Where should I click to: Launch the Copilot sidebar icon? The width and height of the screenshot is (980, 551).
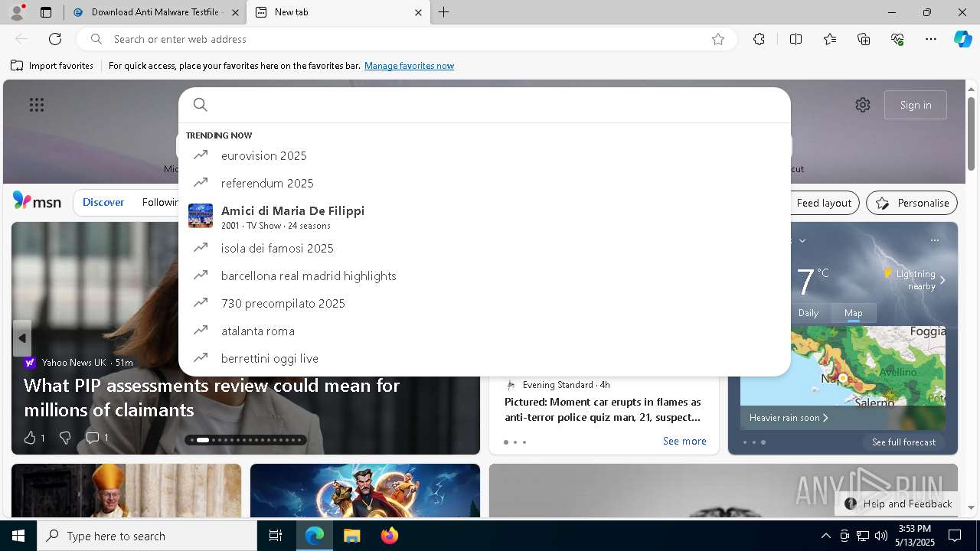click(x=962, y=39)
